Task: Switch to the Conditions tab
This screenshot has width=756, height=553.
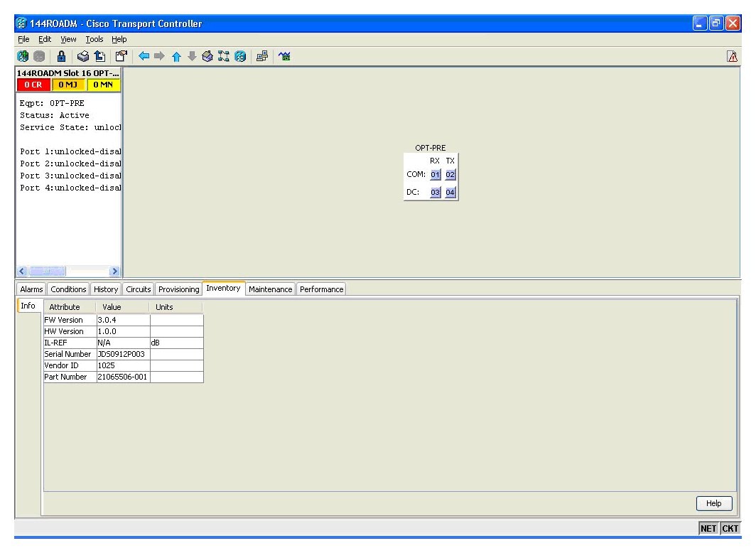Action: (x=68, y=289)
